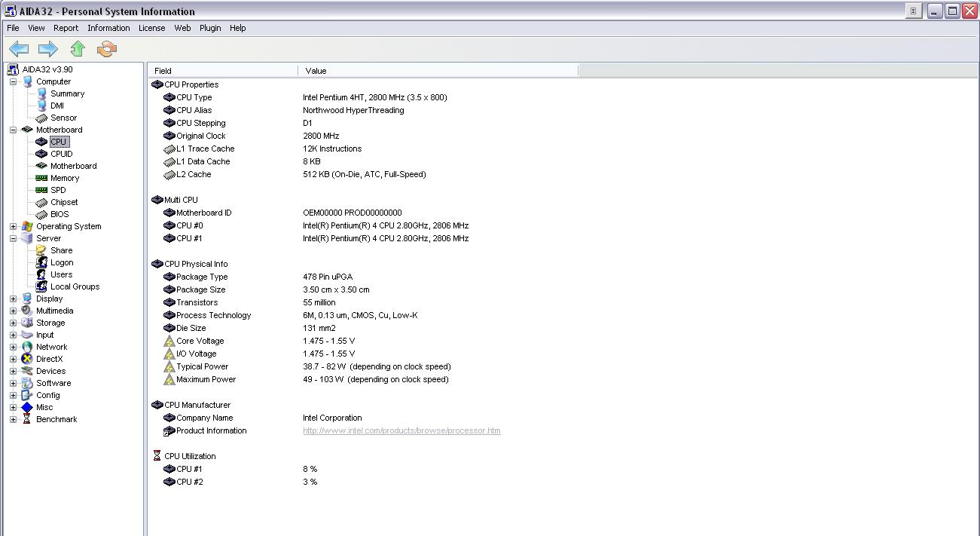The width and height of the screenshot is (980, 536).
Task: Click the Value column header
Action: (x=438, y=70)
